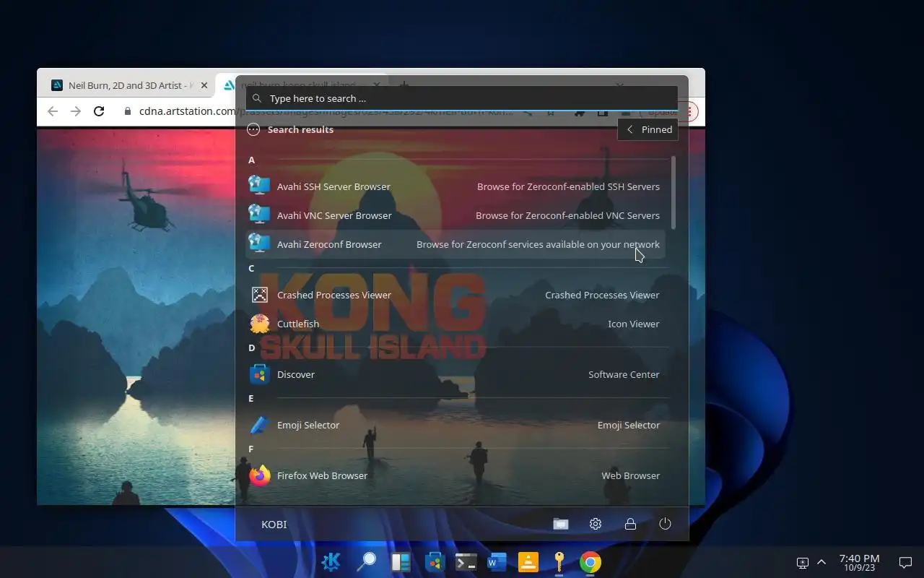Viewport: 924px width, 578px height.
Task: Click the KOBI user name
Action: pyautogui.click(x=274, y=524)
